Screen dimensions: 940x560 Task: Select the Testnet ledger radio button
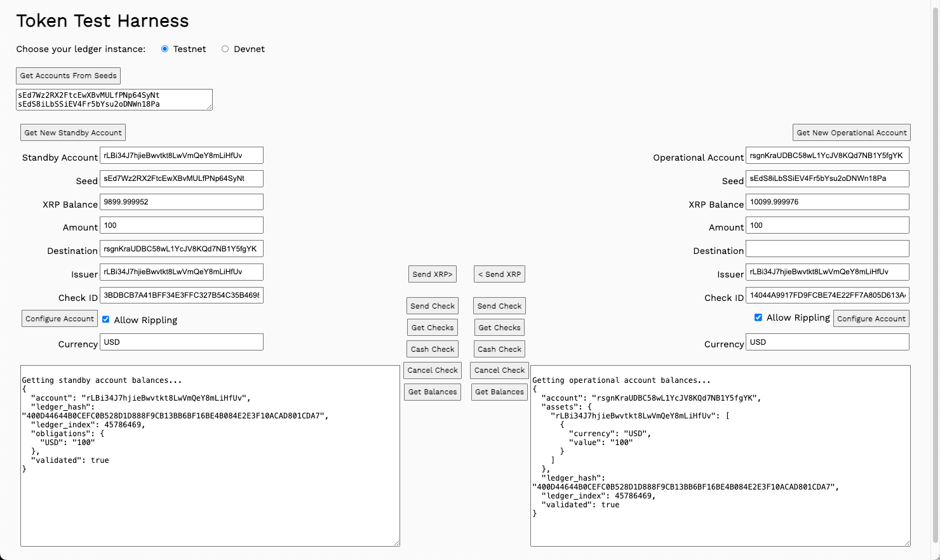coord(165,49)
